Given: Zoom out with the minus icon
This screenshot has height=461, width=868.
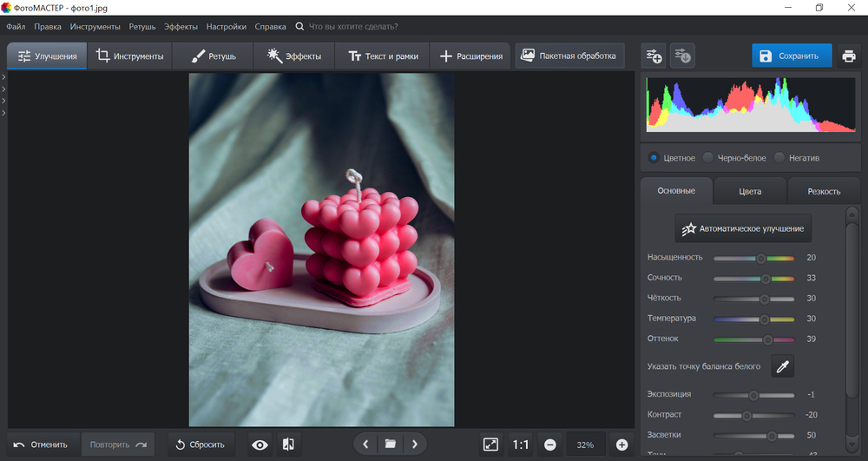Looking at the screenshot, I should (549, 445).
